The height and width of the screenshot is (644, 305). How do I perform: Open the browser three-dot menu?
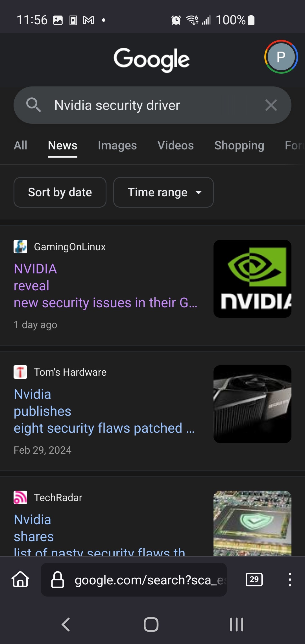(x=290, y=580)
